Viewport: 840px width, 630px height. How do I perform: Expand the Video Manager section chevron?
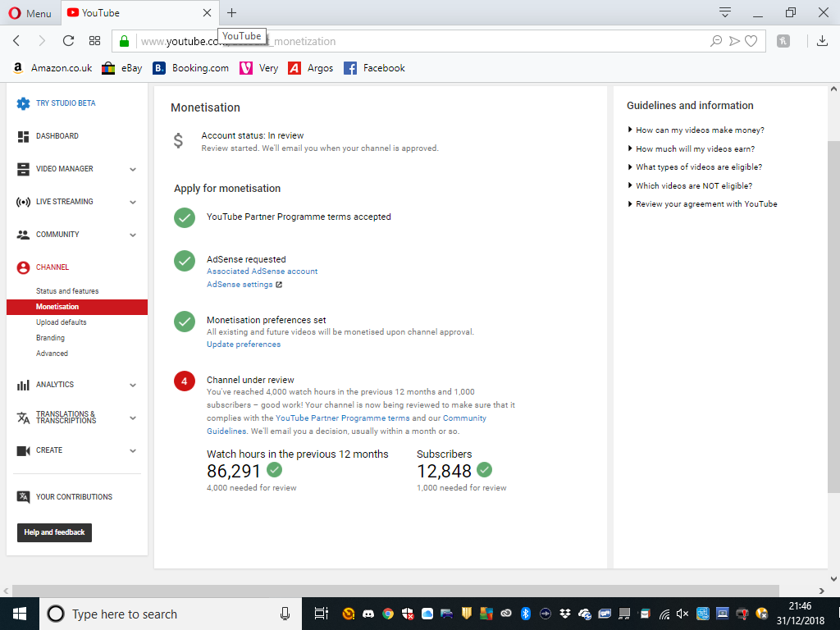133,169
